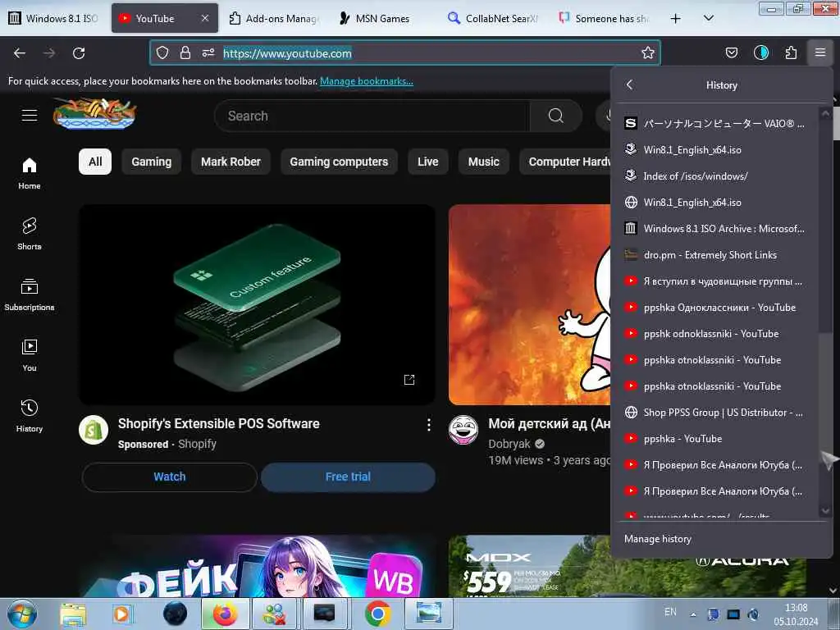Click the Free trial button
Screen dimensions: 840x630
coord(348,477)
